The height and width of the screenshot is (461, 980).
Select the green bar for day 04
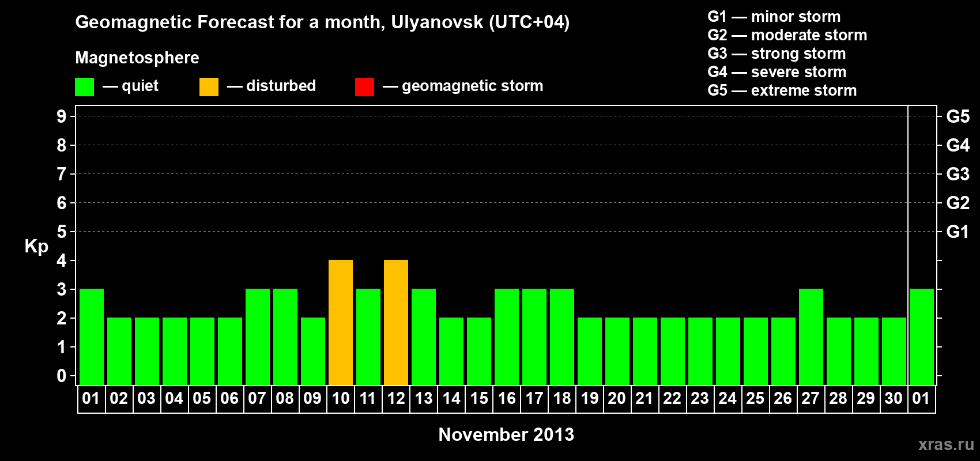pyautogui.click(x=175, y=352)
